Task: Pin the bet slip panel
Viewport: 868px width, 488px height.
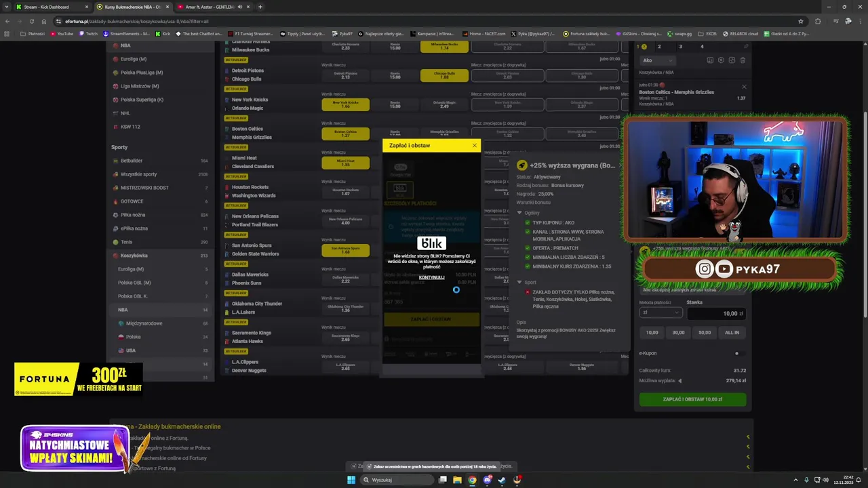Action: coord(746,47)
